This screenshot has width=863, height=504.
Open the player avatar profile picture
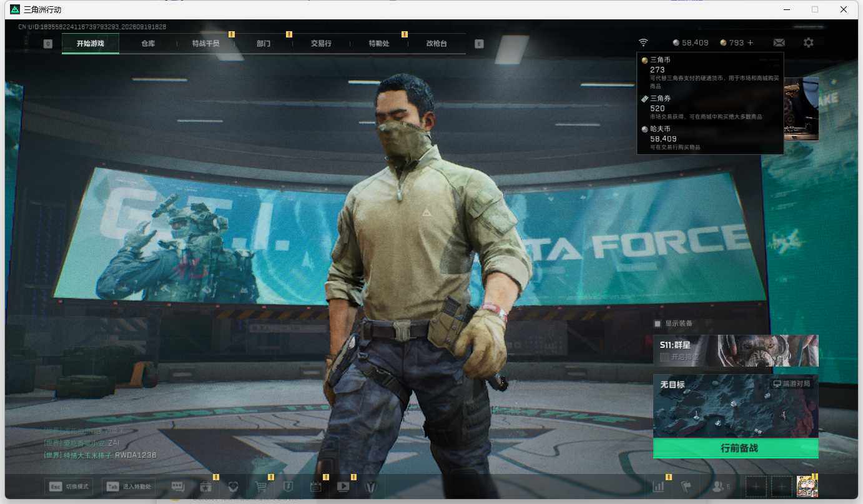click(807, 486)
